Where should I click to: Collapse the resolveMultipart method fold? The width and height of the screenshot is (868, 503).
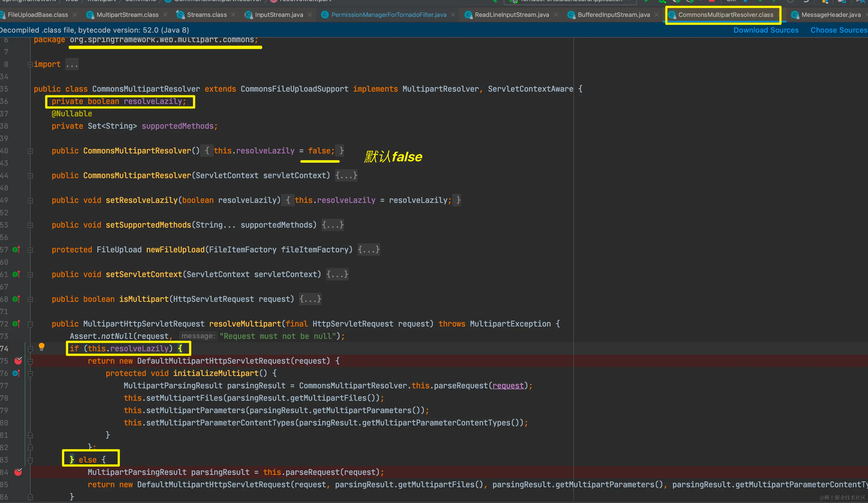click(x=30, y=324)
